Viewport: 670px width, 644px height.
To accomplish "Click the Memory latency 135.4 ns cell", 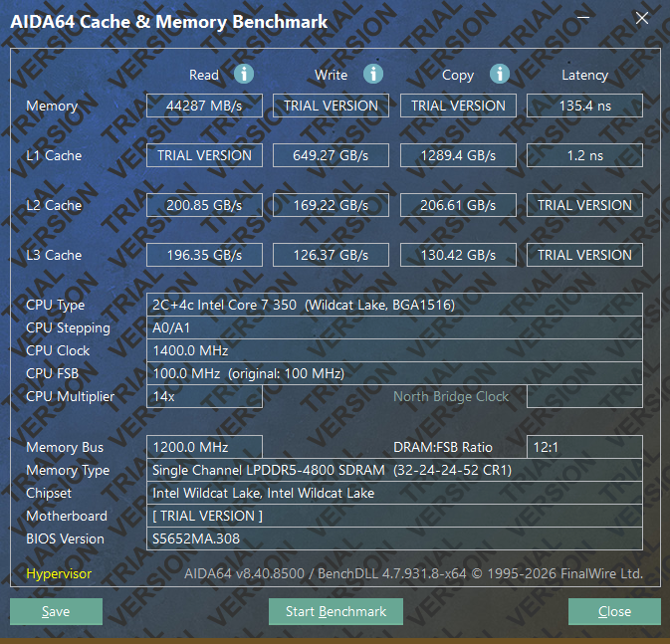I will click(584, 106).
